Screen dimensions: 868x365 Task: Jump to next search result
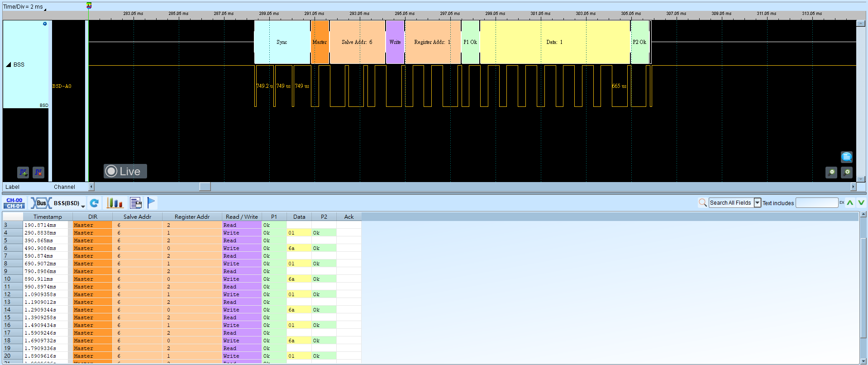pos(861,202)
